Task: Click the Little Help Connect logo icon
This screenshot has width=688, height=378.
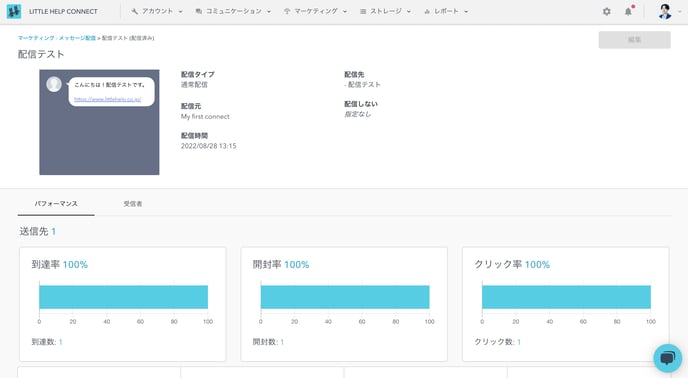Action: pos(14,11)
